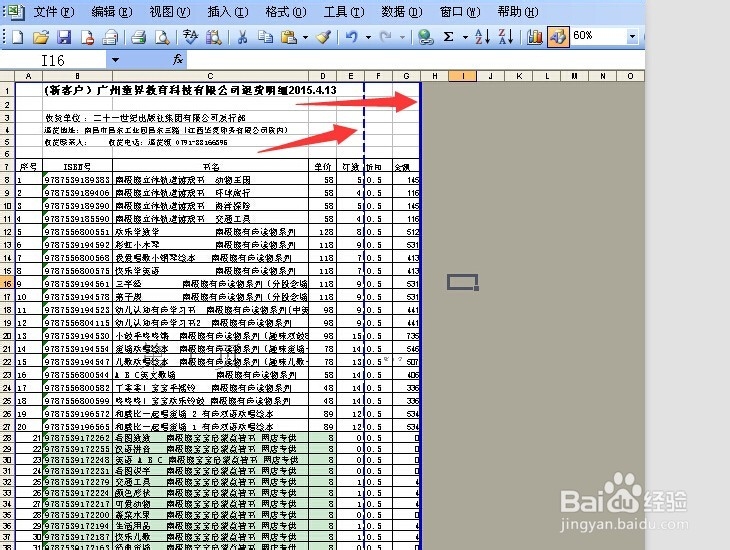Open the 工具(T) menu
Screen dimensions: 730x550
[344, 11]
